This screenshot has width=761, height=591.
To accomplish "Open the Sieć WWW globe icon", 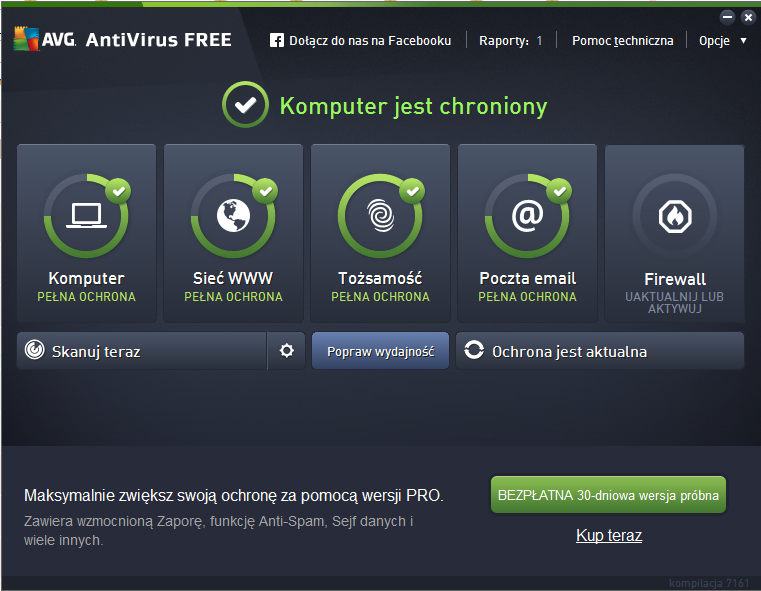I will click(x=233, y=215).
